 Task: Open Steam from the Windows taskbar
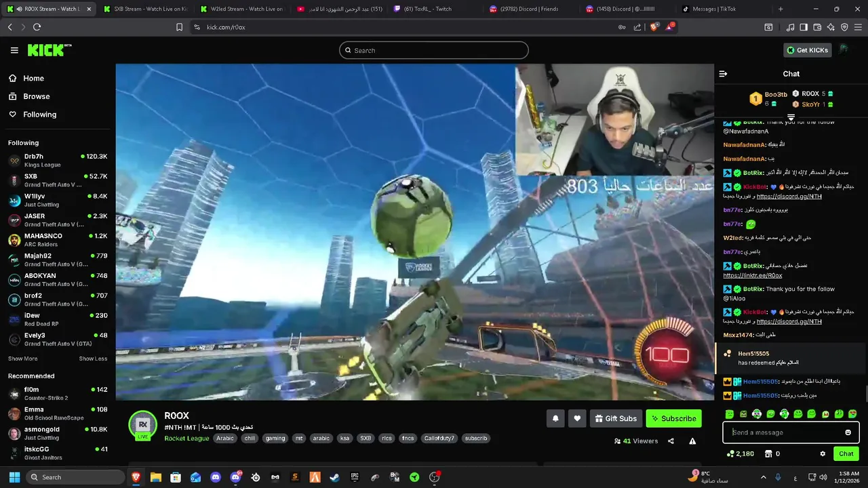tap(334, 477)
